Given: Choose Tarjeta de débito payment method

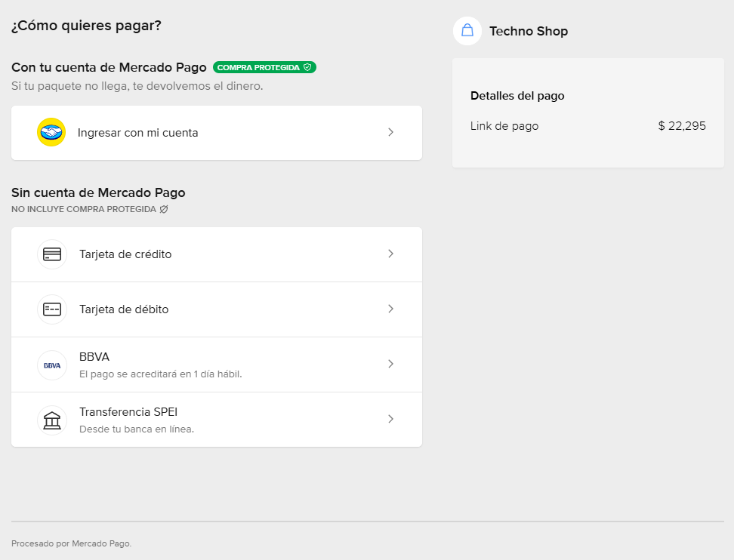Looking at the screenshot, I should tap(217, 309).
